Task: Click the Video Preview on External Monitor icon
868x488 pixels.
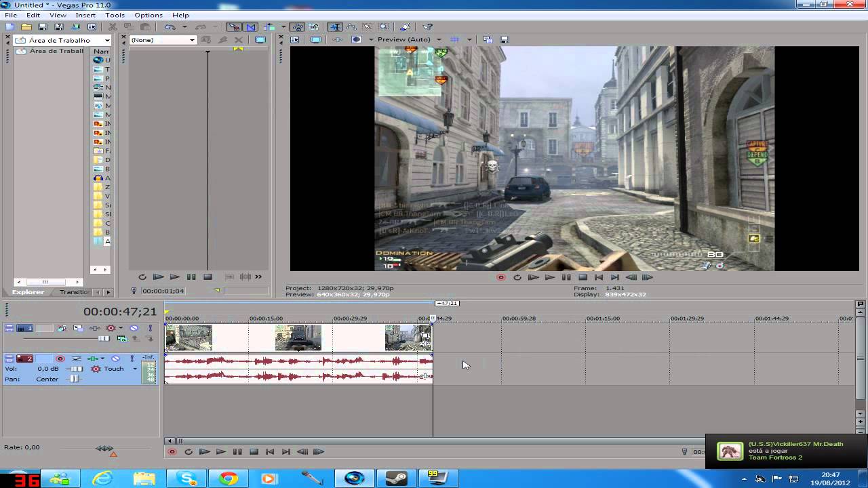Action: click(316, 39)
